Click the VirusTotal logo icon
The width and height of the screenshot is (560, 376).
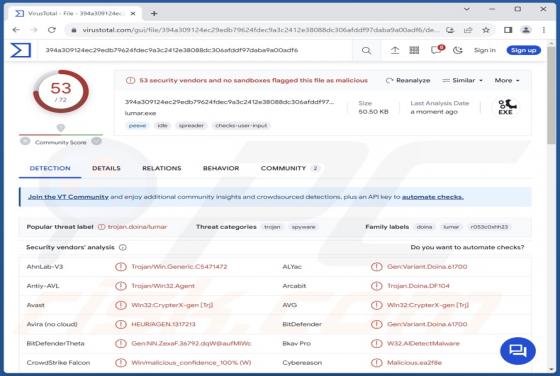click(x=21, y=50)
